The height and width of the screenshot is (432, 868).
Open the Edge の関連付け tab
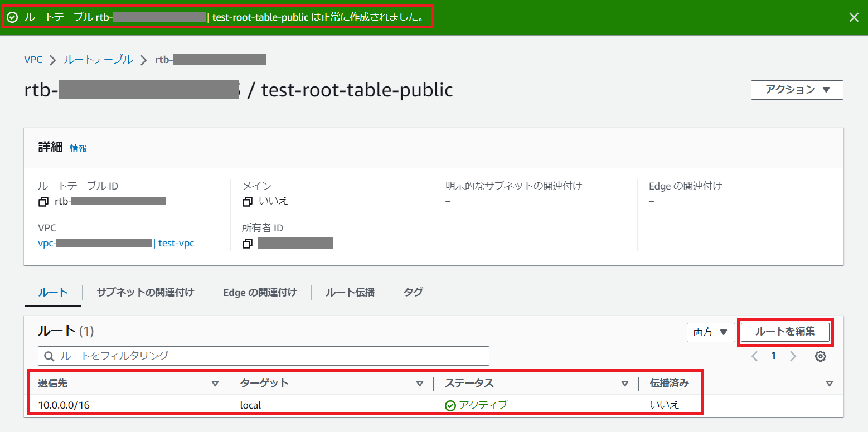pyautogui.click(x=260, y=292)
